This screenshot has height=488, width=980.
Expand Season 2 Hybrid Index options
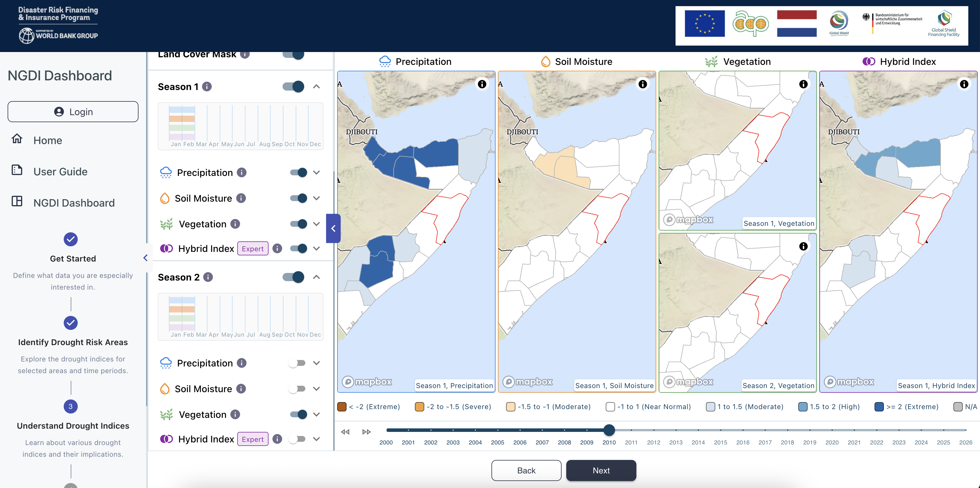[316, 439]
